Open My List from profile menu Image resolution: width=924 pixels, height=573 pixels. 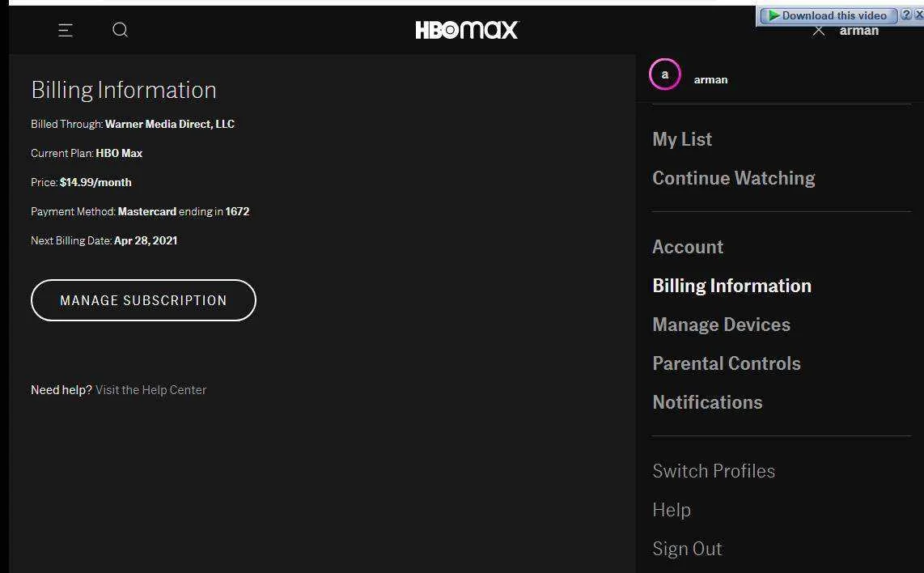tap(682, 139)
